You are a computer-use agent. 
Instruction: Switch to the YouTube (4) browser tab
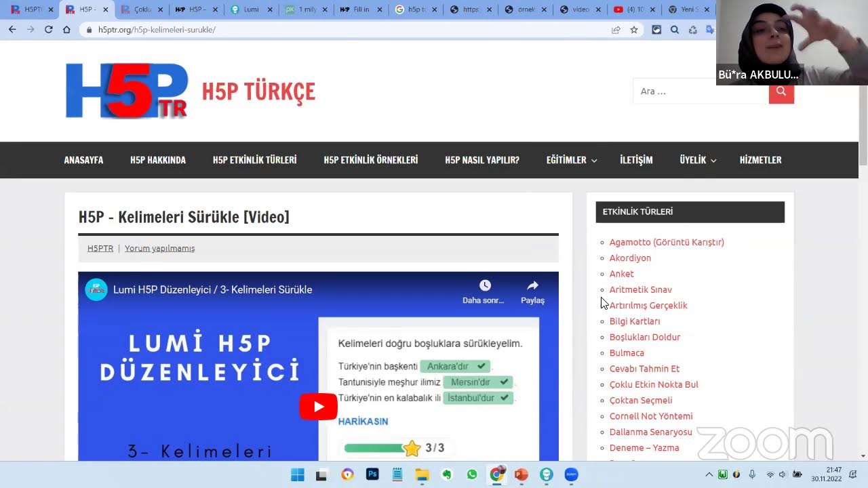tap(634, 9)
